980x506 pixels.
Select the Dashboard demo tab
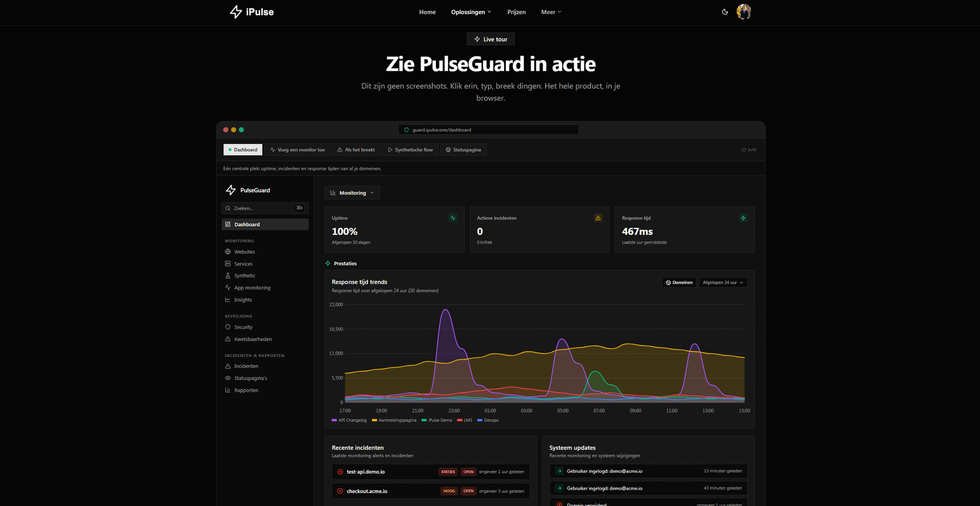click(243, 149)
